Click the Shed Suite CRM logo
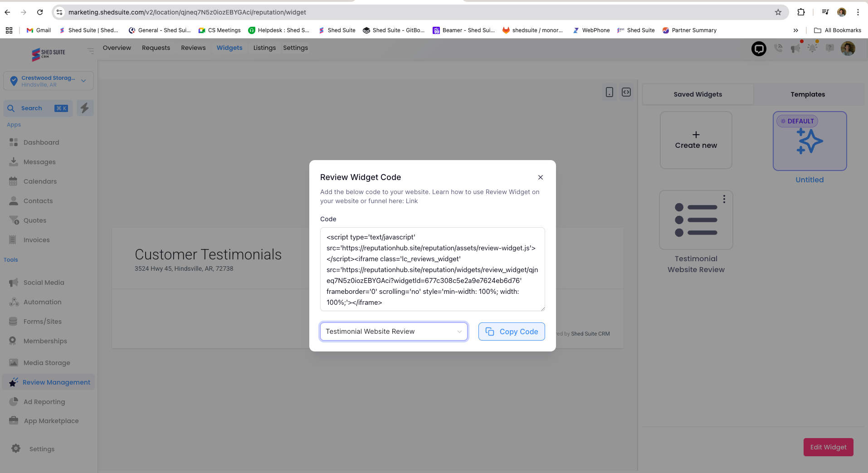868x473 pixels. pyautogui.click(x=49, y=54)
